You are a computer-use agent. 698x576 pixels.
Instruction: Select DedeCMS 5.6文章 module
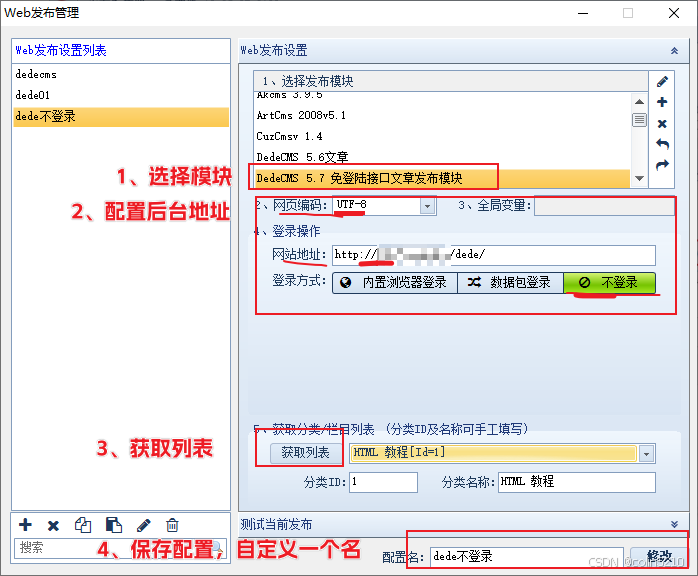point(442,157)
